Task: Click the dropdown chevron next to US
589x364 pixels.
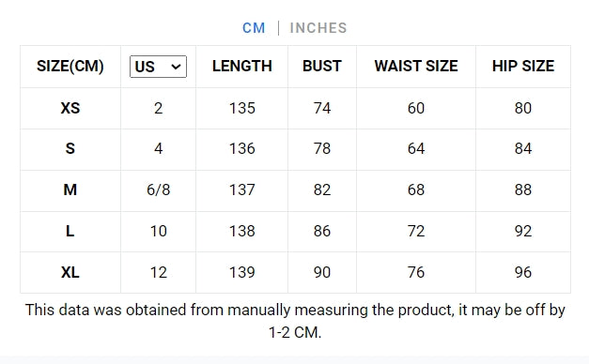Action: [176, 67]
